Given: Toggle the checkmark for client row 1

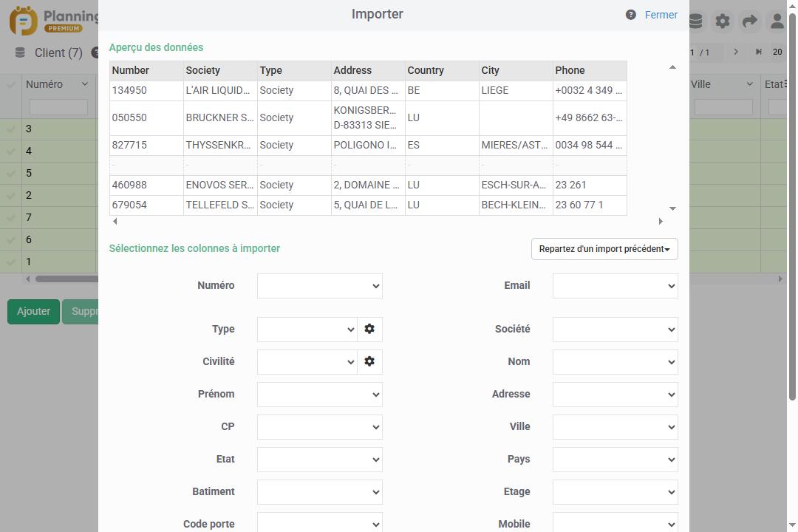Looking at the screenshot, I should point(10,262).
